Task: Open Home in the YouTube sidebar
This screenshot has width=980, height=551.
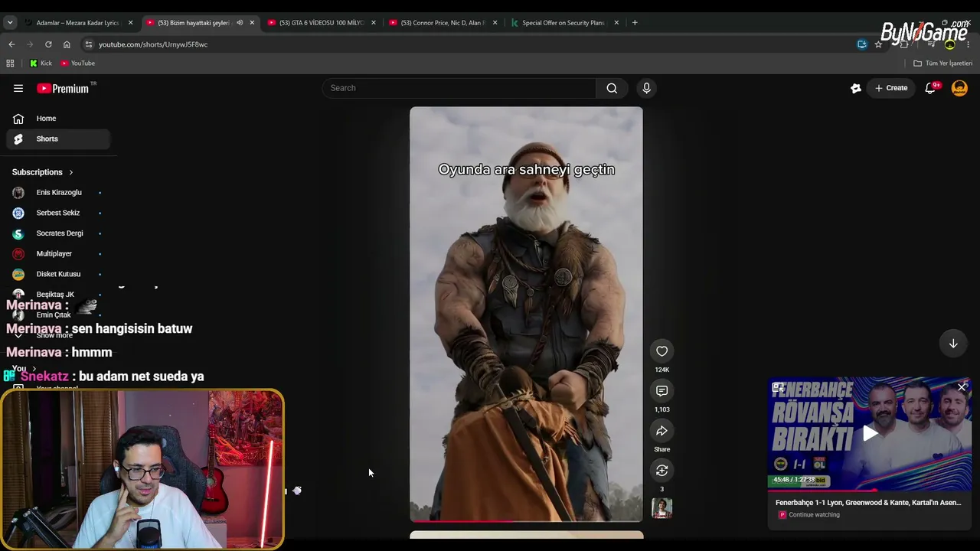Action: click(x=59, y=119)
